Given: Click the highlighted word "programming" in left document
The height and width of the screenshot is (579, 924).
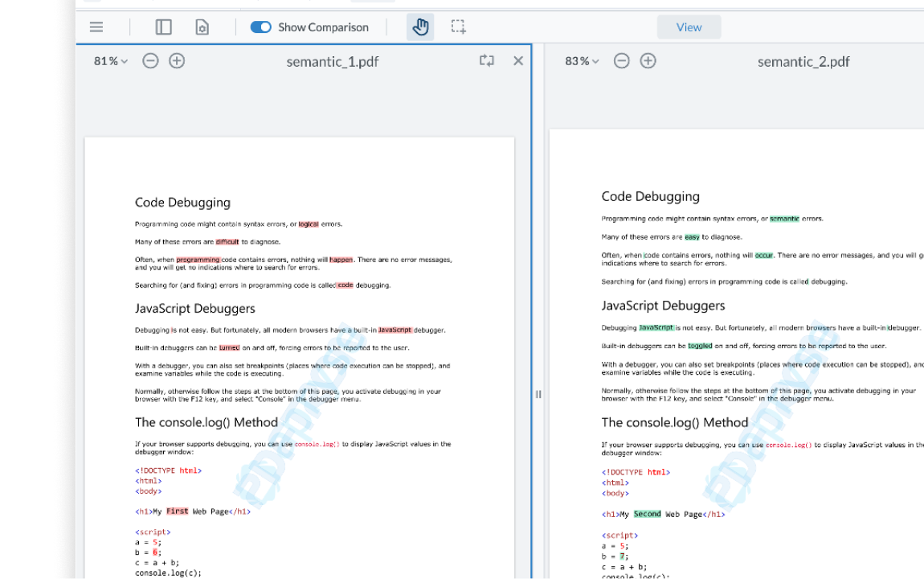Looking at the screenshot, I should pyautogui.click(x=198, y=260).
